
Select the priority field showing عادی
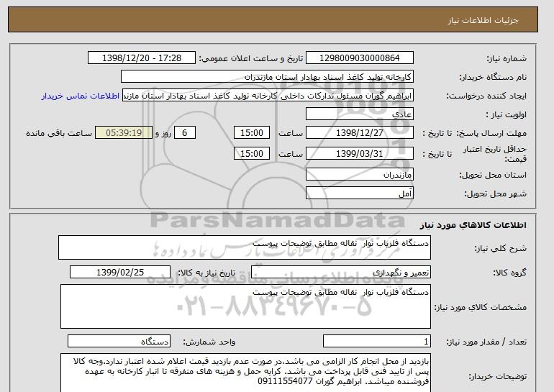360,114
